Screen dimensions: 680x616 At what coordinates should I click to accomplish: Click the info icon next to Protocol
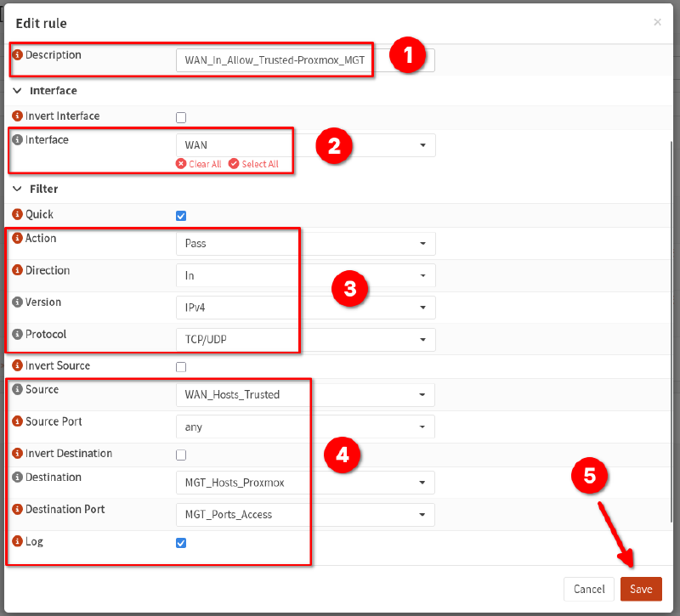[x=17, y=334]
